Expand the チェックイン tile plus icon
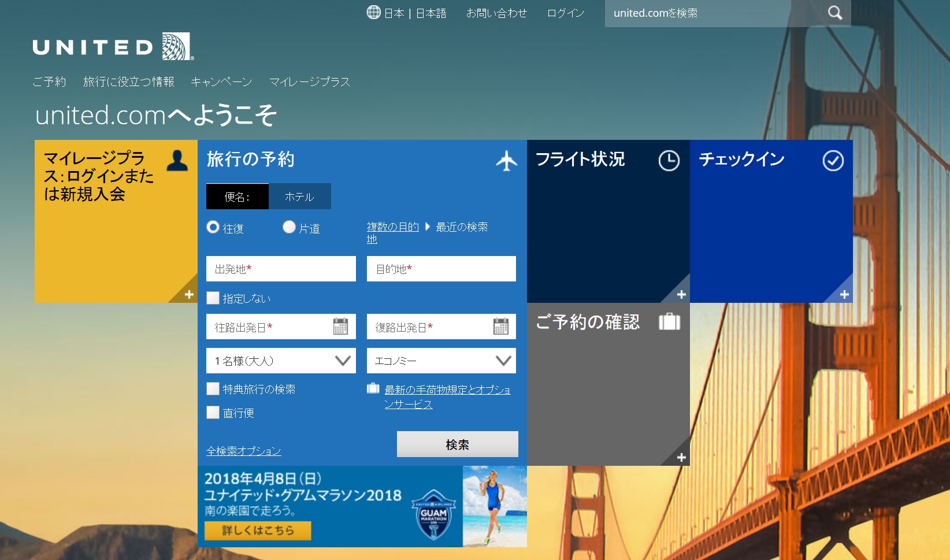The width and height of the screenshot is (950, 560). [x=844, y=295]
